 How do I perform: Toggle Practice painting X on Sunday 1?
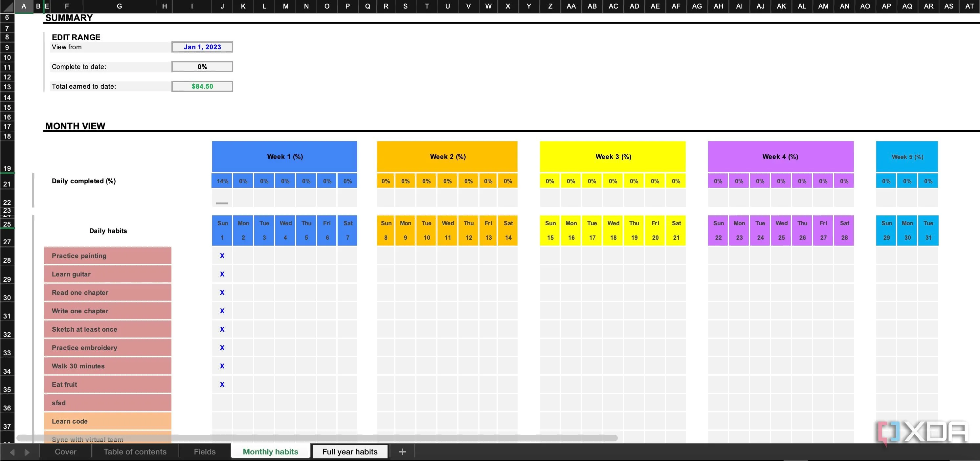pos(222,255)
